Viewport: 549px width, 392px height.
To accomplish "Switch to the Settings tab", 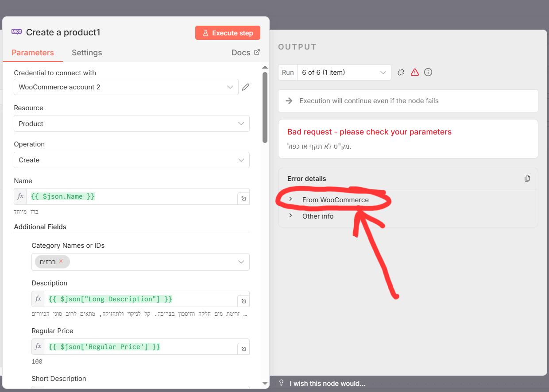I will pyautogui.click(x=87, y=53).
